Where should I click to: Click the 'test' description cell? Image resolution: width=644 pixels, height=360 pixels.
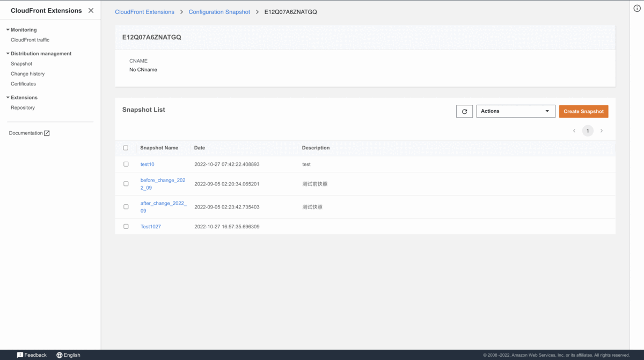[x=306, y=164]
